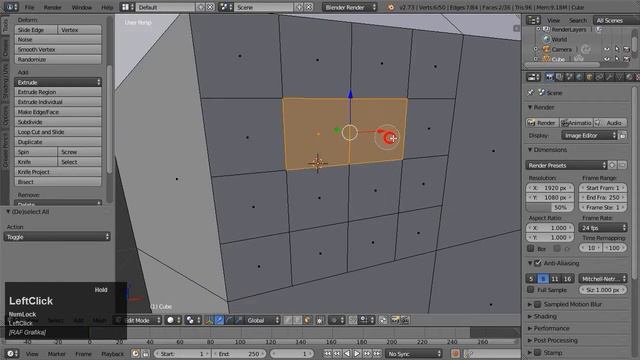The height and width of the screenshot is (360, 640).
Task: Toggle Camera visibility eye in outliner
Action: [x=607, y=49]
